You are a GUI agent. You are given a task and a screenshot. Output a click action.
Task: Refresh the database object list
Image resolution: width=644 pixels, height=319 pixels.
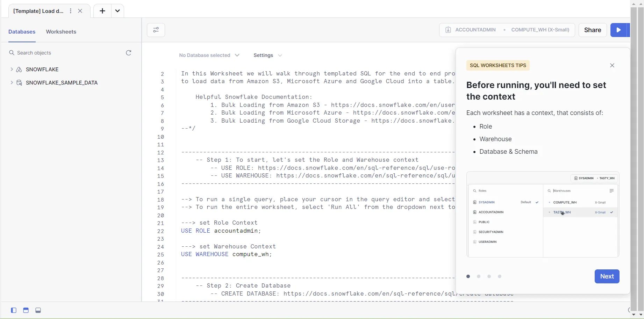[129, 53]
